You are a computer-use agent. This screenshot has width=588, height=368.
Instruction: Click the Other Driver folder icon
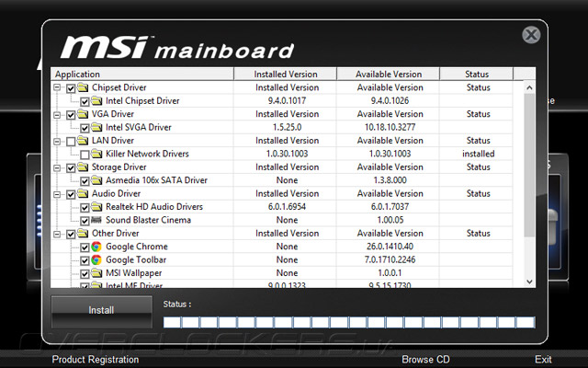(x=83, y=234)
